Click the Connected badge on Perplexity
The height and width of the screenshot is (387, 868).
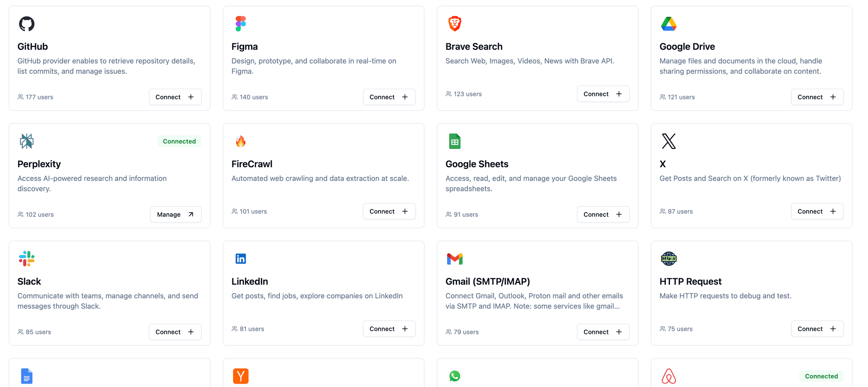(x=179, y=141)
